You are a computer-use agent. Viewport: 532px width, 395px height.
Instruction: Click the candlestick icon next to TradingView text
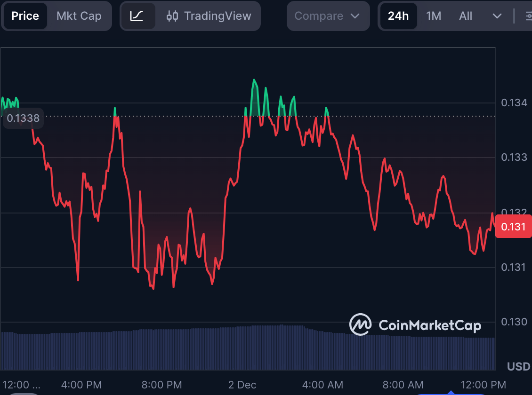[173, 16]
